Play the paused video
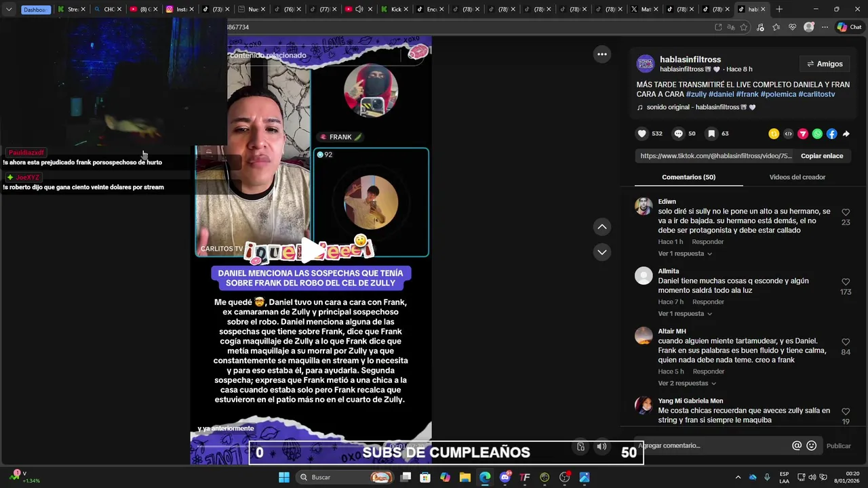 [x=311, y=250]
